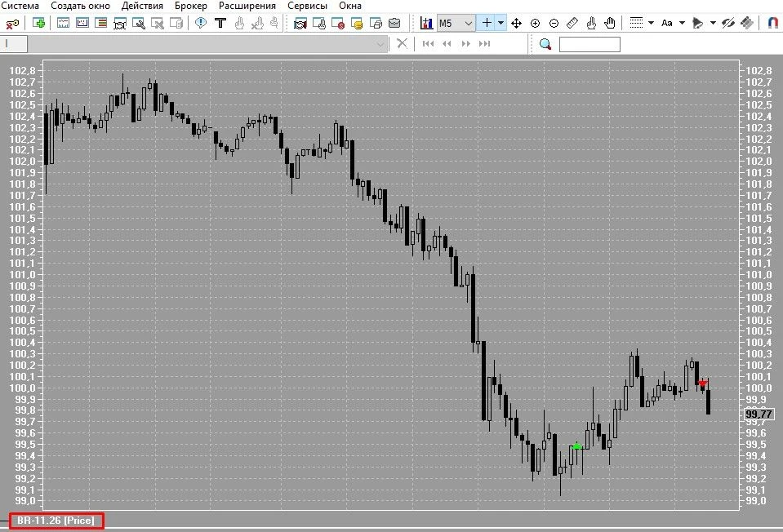This screenshot has width=783, height=532.
Task: Select the crosshair cursor tool
Action: pyautogui.click(x=487, y=23)
